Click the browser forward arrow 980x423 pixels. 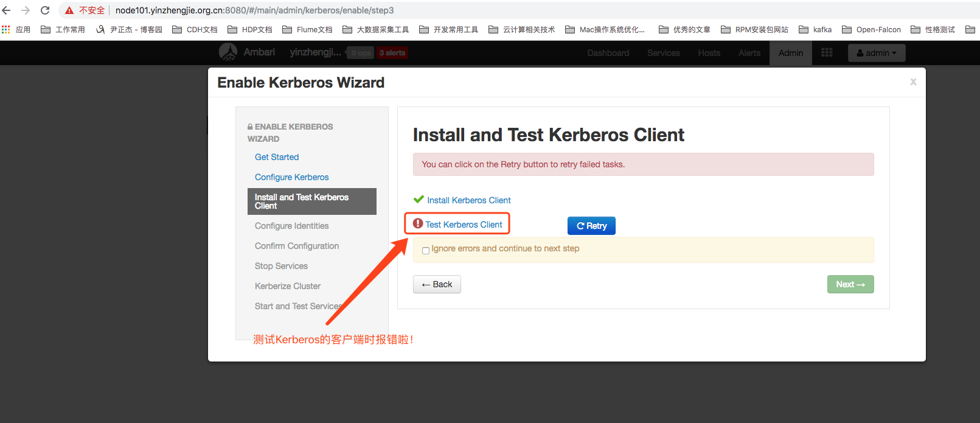[26, 10]
